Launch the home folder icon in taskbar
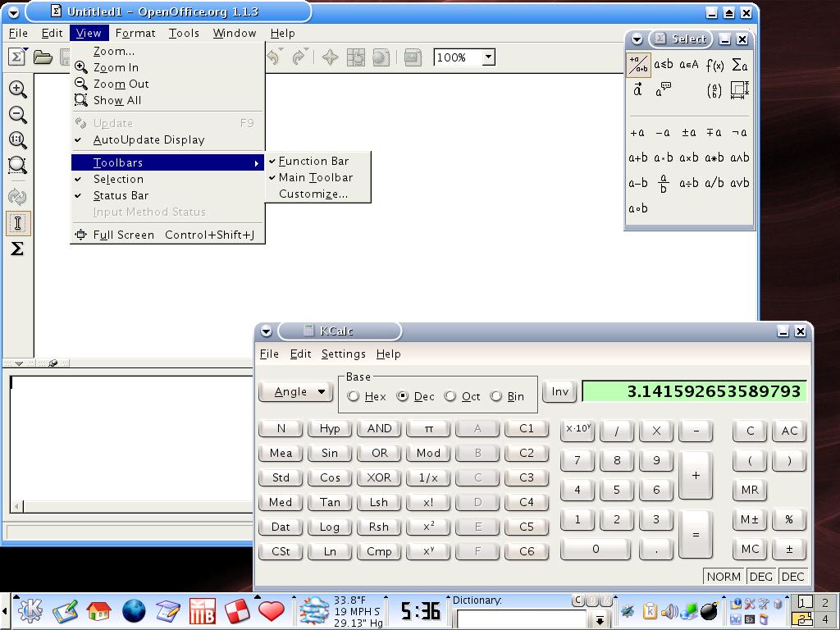The image size is (840, 630). click(x=98, y=611)
